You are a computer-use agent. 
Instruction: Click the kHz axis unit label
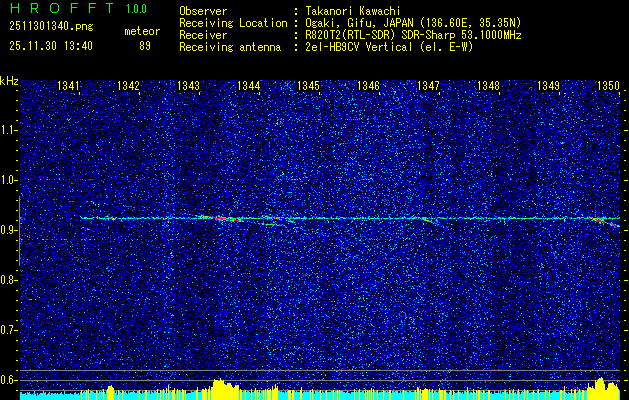pos(9,81)
